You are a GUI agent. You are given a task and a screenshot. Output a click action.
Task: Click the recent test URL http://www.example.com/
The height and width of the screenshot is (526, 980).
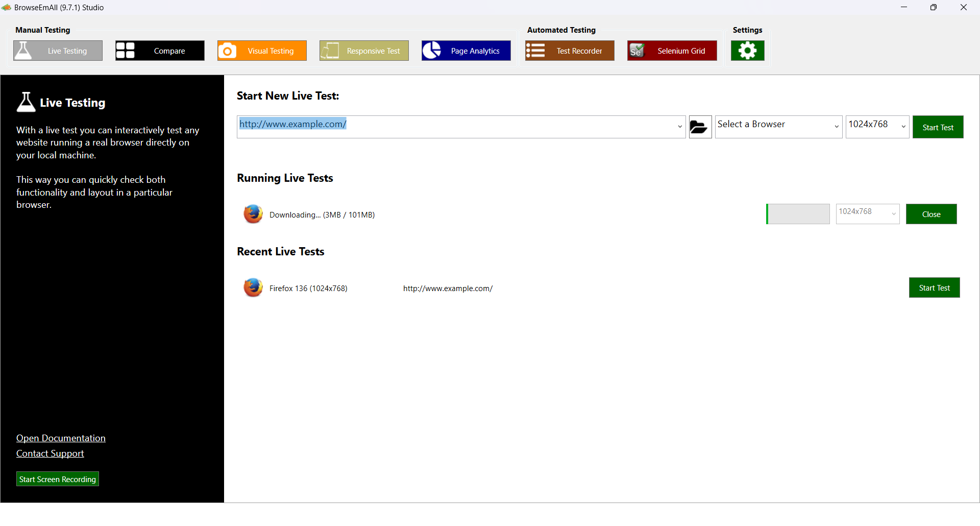pyautogui.click(x=448, y=289)
